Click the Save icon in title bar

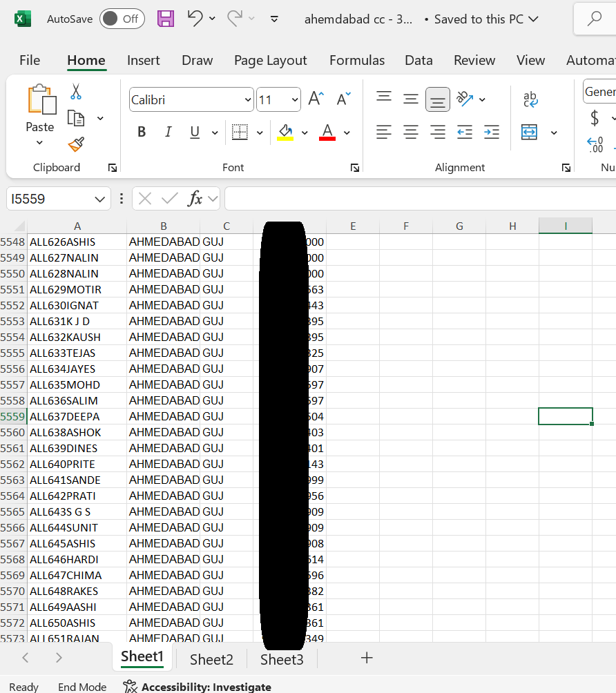tap(166, 19)
